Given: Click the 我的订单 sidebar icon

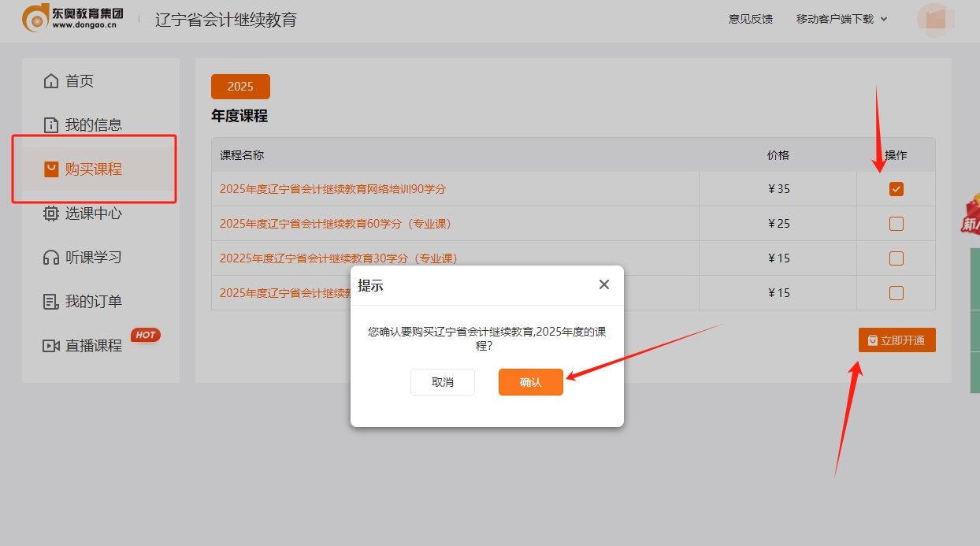Looking at the screenshot, I should (49, 301).
